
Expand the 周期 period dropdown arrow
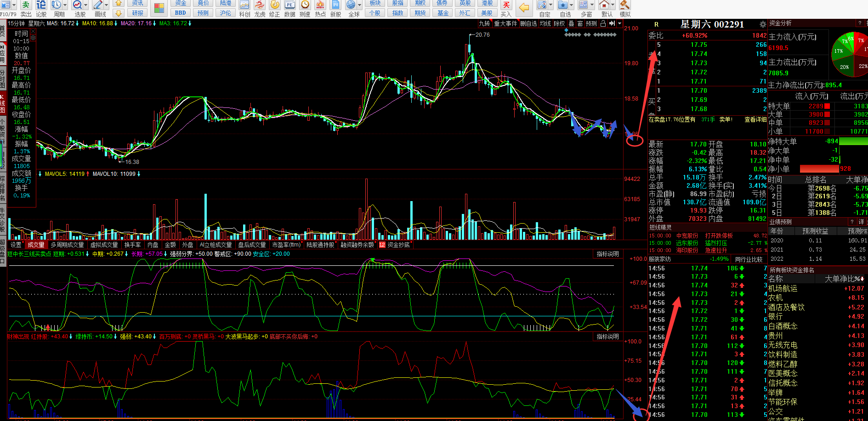(x=65, y=6)
